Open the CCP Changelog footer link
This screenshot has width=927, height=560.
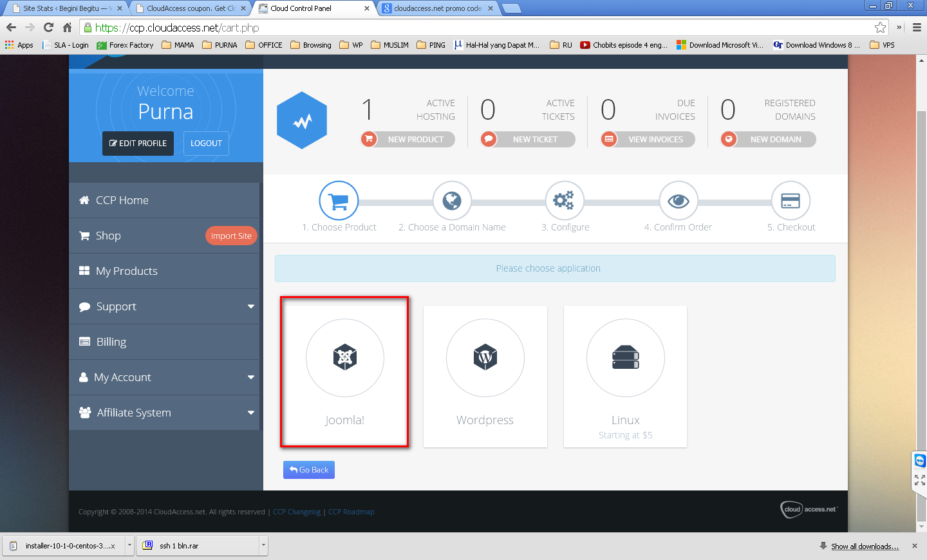[x=297, y=512]
